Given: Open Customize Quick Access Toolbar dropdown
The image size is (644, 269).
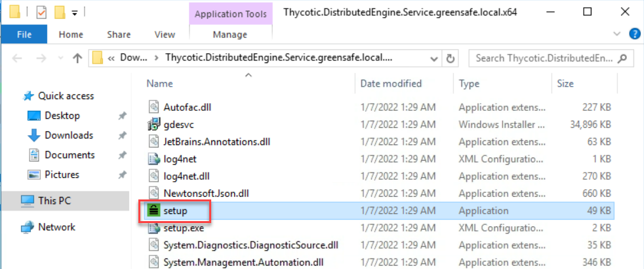Looking at the screenshot, I should pos(74,12).
